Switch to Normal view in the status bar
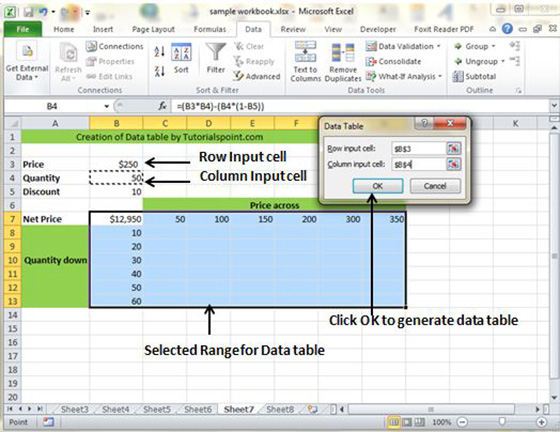This screenshot has width=560, height=432. tap(393, 422)
